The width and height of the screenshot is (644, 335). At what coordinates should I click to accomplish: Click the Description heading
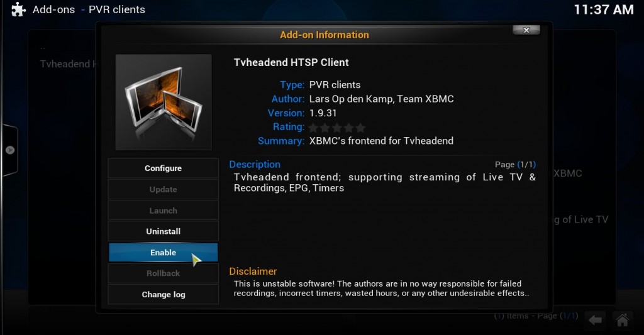pos(255,164)
